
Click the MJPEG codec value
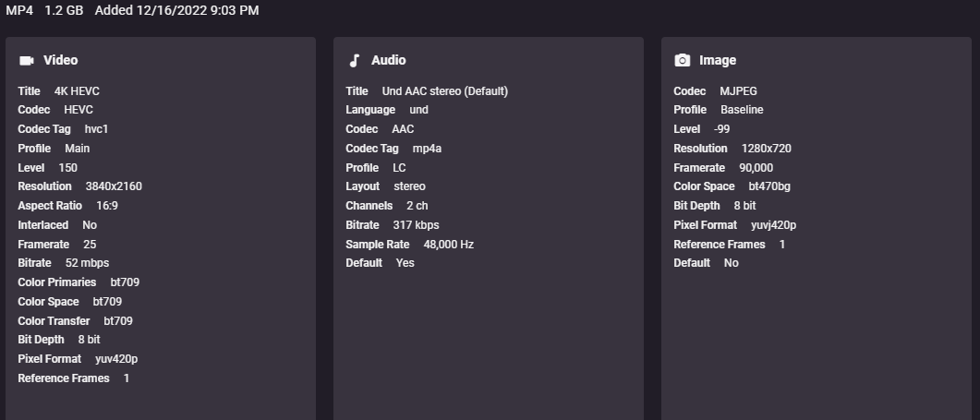738,91
